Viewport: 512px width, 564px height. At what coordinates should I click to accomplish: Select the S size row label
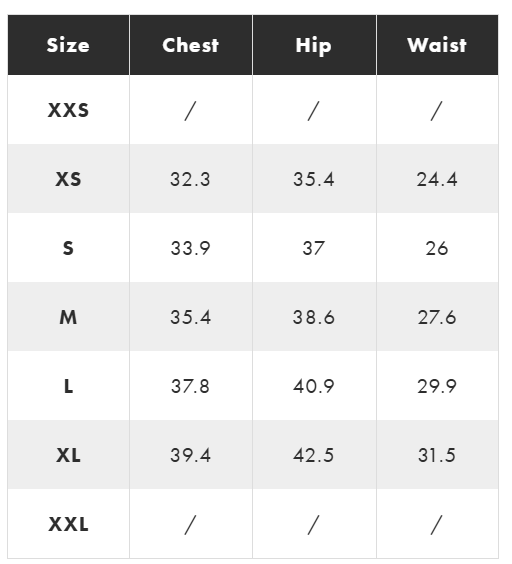pyautogui.click(x=68, y=248)
